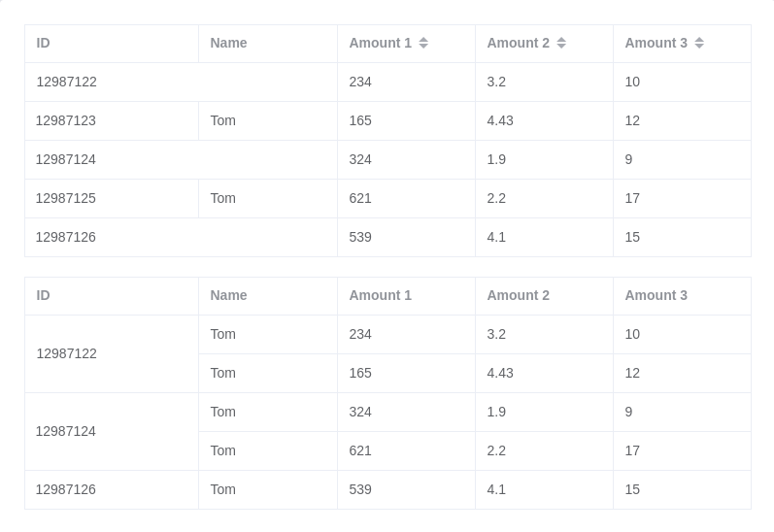
Task: Click the Amount 2 sort caret icon
Action: [561, 43]
